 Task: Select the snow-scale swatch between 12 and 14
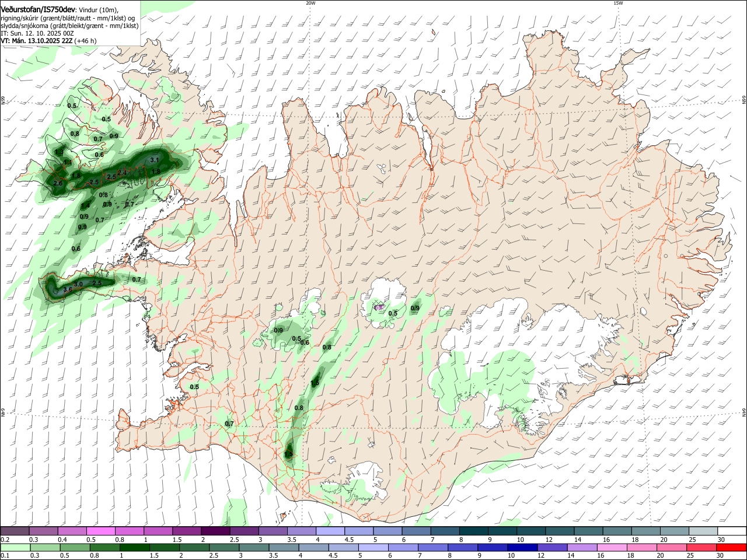[559, 531]
